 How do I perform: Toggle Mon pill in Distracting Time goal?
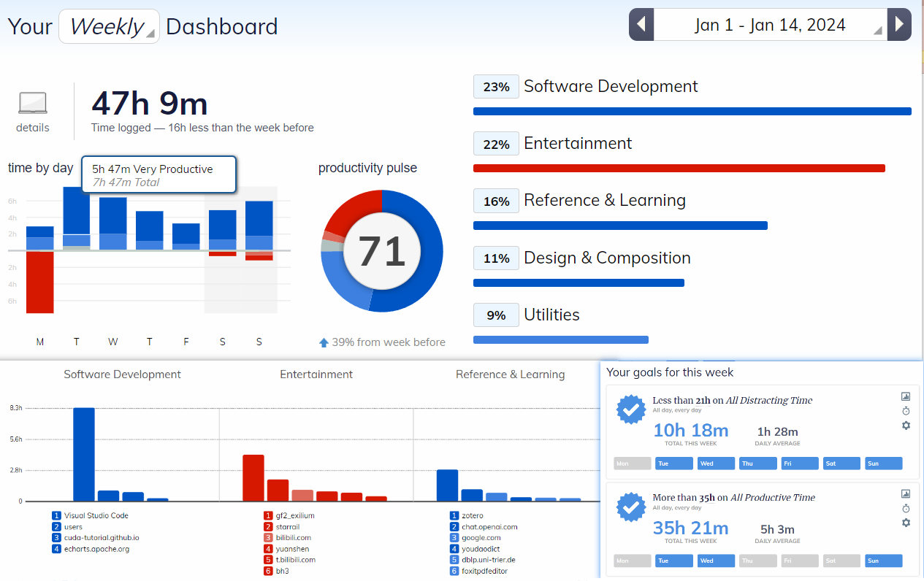[x=633, y=463]
